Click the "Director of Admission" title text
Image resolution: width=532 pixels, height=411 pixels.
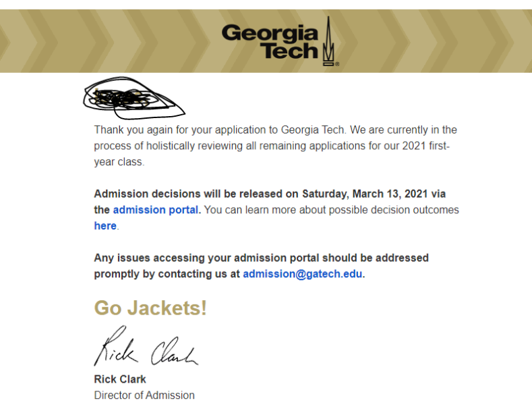(144, 395)
